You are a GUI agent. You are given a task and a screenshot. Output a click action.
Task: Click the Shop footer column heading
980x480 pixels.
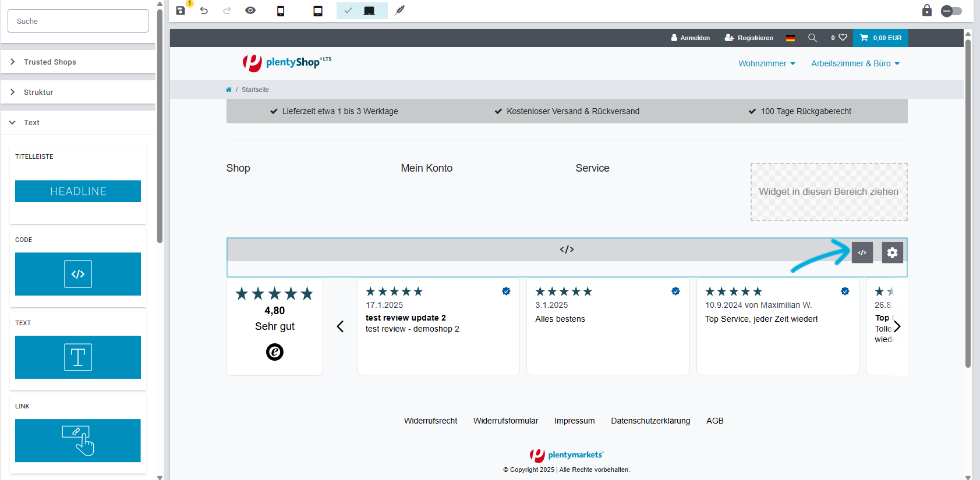238,168
